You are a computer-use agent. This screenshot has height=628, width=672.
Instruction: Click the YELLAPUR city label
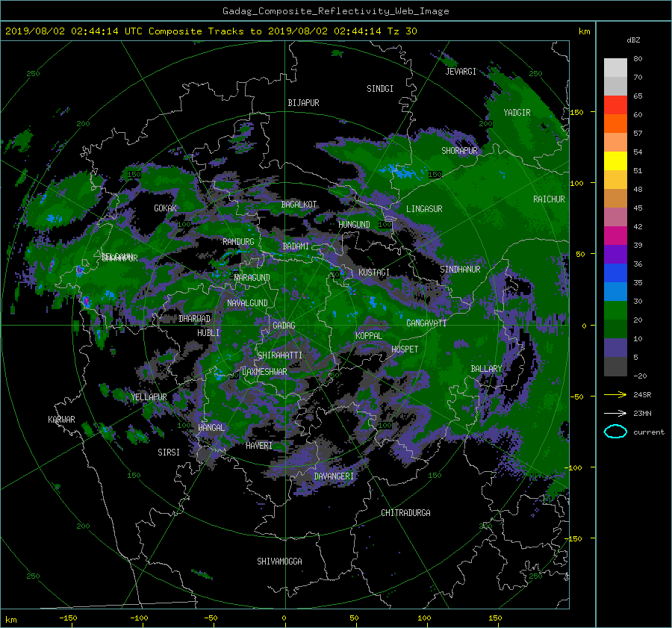pos(149,397)
